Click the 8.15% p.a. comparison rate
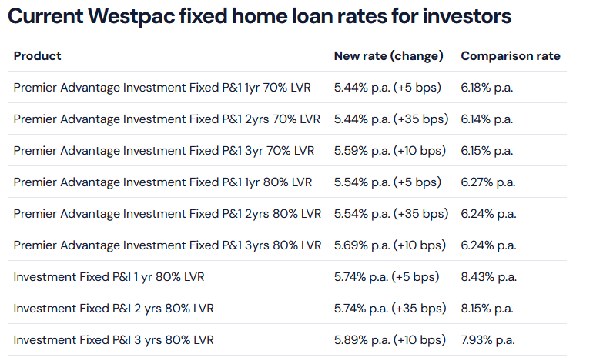The height and width of the screenshot is (364, 593). pos(487,309)
